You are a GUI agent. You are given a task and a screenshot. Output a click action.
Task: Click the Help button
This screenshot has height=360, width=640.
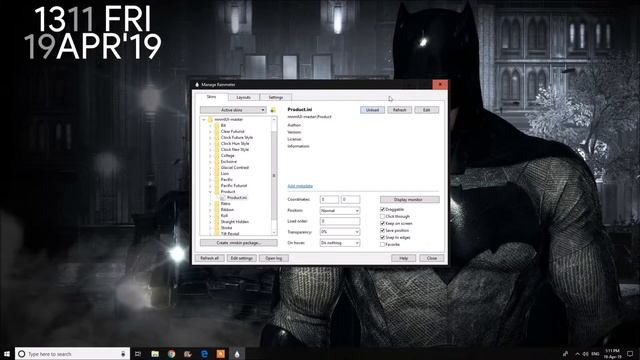tap(404, 258)
